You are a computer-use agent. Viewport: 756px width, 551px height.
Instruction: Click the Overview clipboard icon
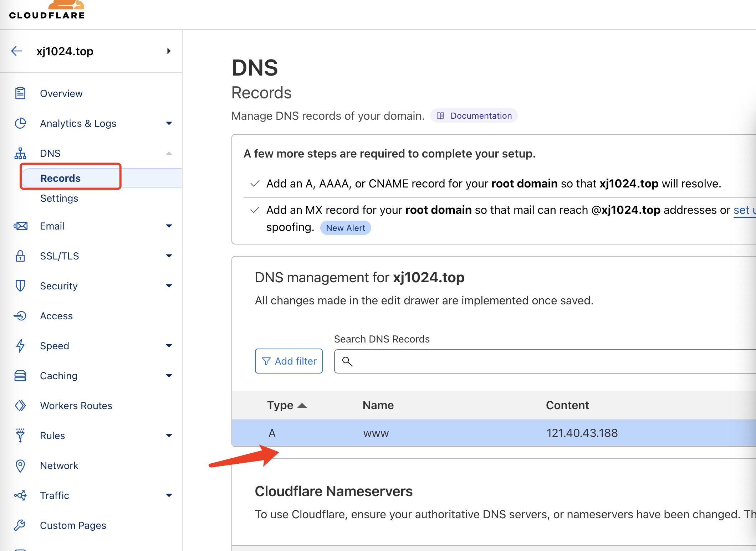pos(20,93)
